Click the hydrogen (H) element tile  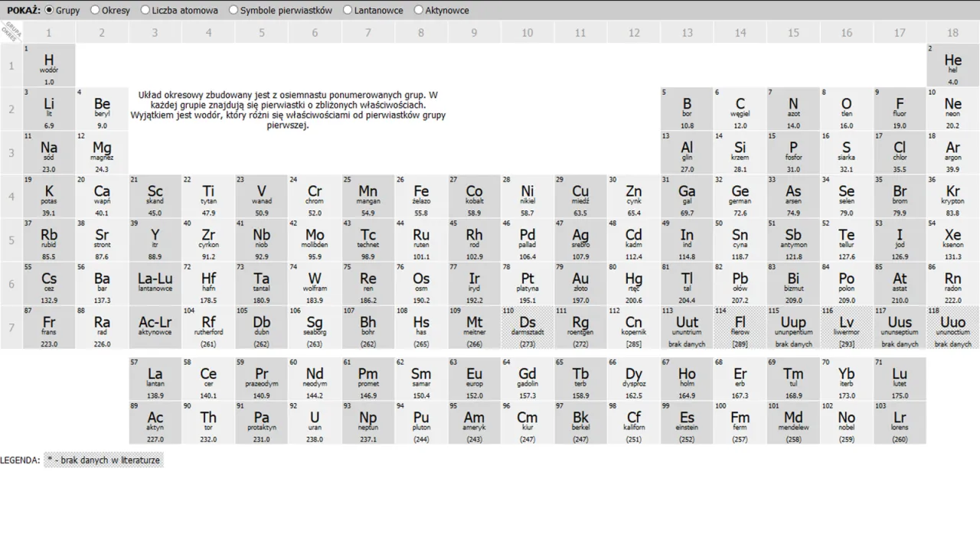point(49,65)
